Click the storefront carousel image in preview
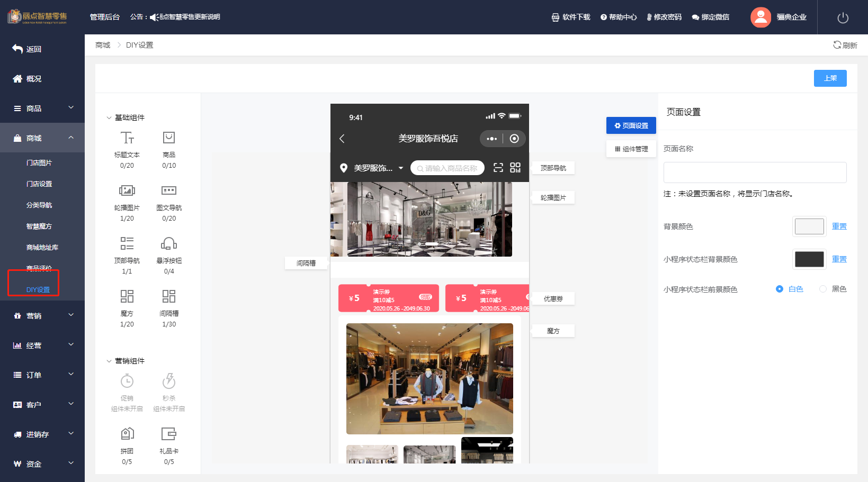This screenshot has height=482, width=868. (421, 219)
